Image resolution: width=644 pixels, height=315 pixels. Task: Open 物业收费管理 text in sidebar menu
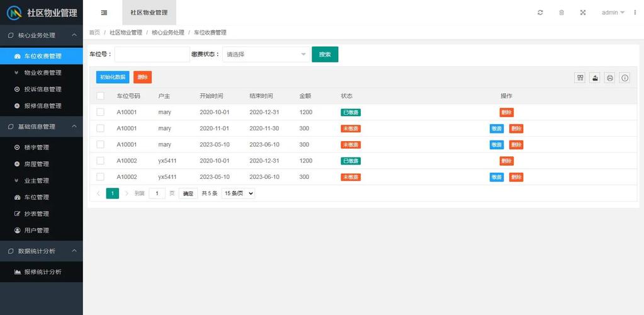point(43,73)
